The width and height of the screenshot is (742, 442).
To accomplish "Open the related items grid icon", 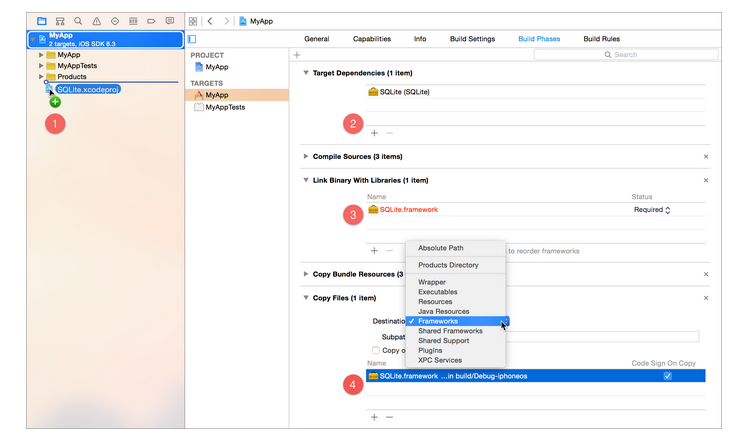I will click(x=193, y=21).
